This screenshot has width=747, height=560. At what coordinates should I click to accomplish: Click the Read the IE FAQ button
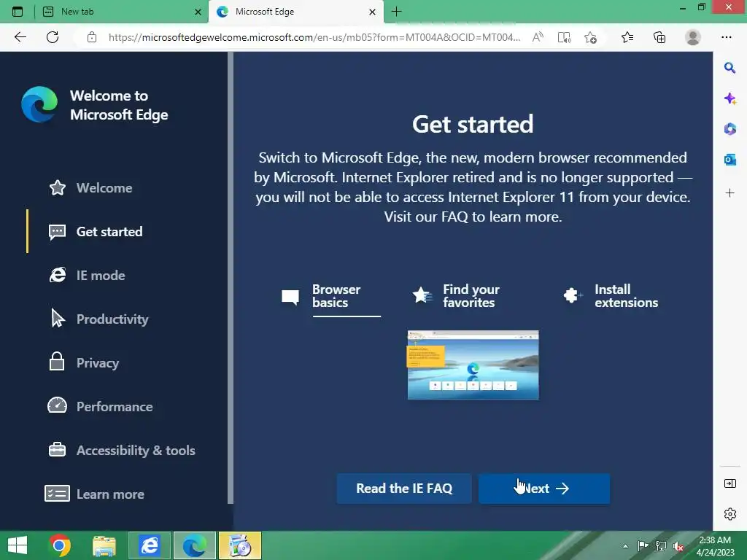point(404,489)
